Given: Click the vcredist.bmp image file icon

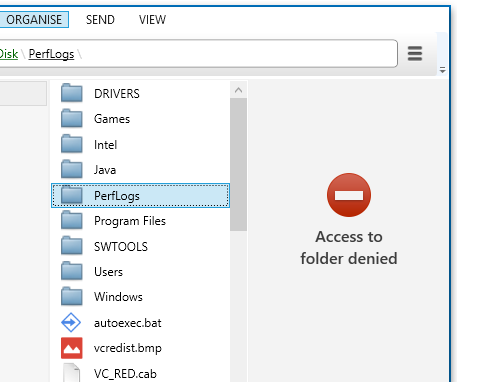Looking at the screenshot, I should tap(72, 348).
